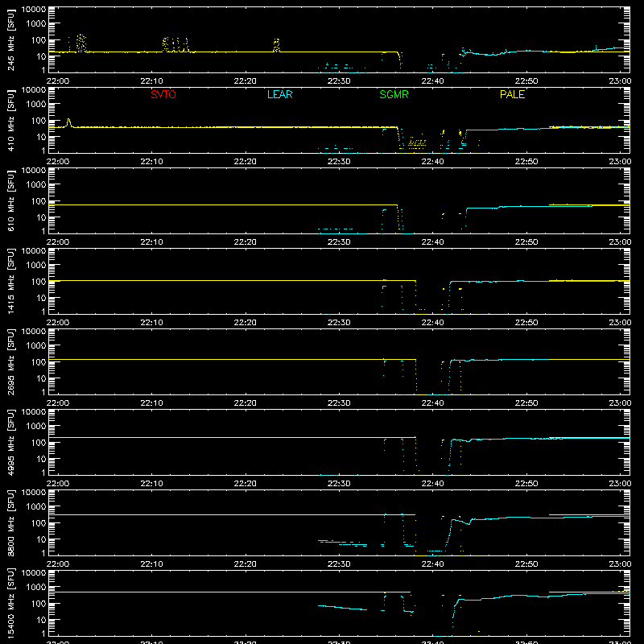Click the cyan LEAR station label
This screenshot has width=644, height=644.
click(x=279, y=94)
